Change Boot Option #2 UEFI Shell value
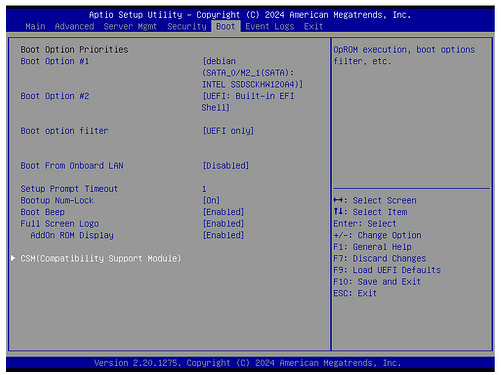 tap(248, 102)
